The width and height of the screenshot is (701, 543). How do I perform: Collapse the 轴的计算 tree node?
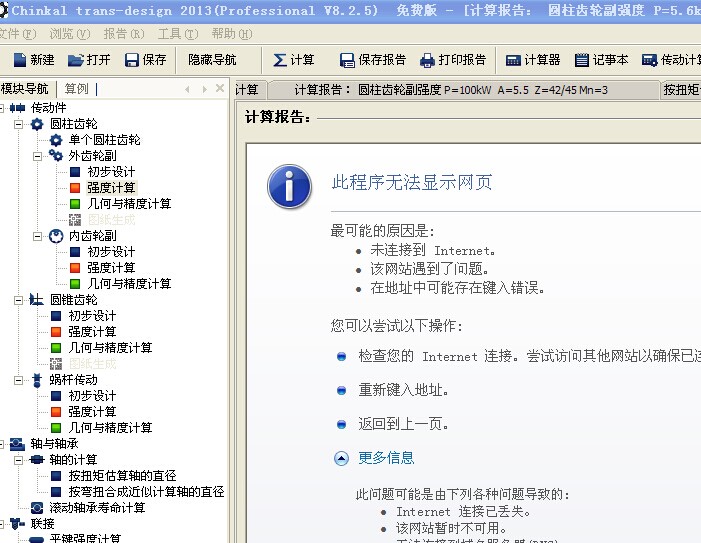tap(18, 460)
